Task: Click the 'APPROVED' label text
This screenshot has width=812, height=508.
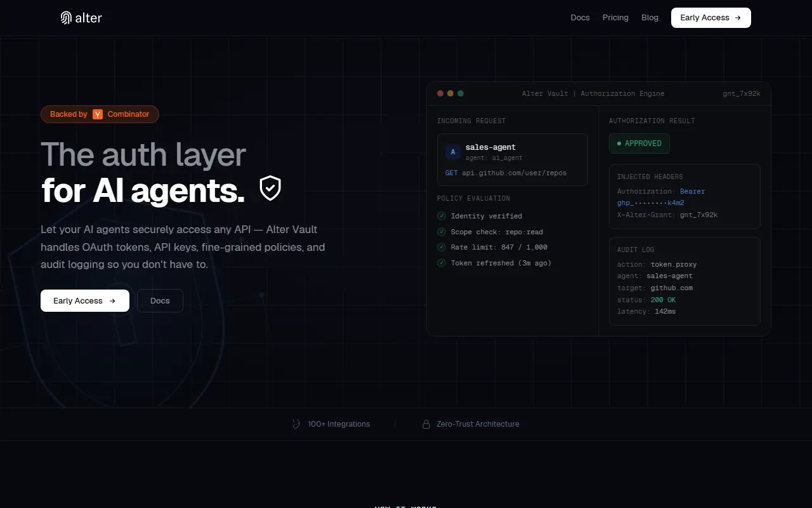Action: point(643,144)
